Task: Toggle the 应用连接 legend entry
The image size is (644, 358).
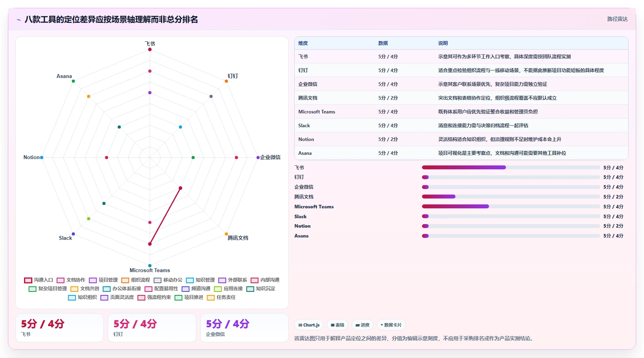Action: pyautogui.click(x=228, y=289)
